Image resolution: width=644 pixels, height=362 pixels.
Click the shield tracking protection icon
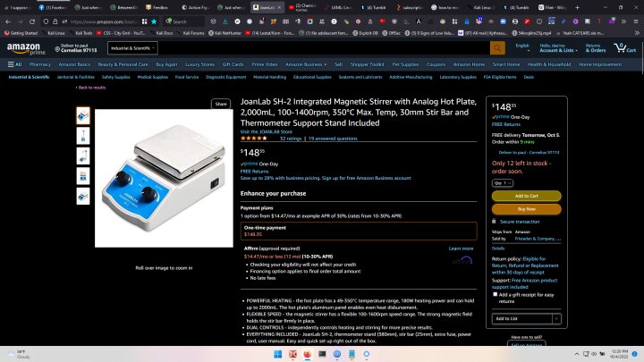[x=46, y=21]
